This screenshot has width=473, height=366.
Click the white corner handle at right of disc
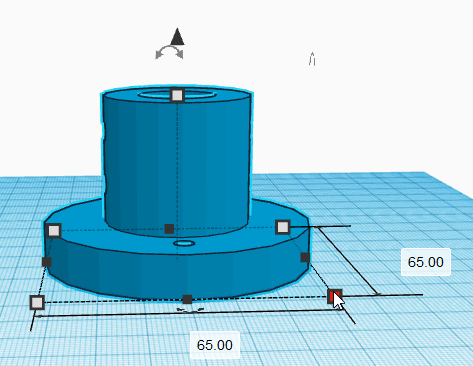point(283,227)
